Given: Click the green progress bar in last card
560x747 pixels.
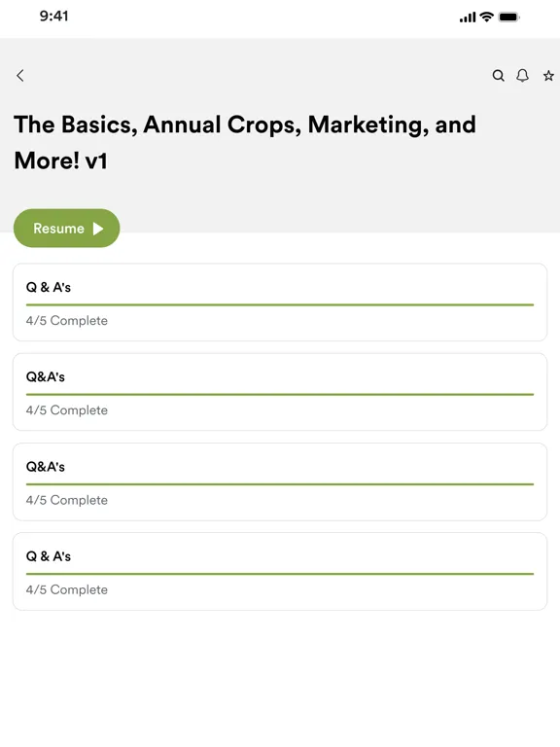Looking at the screenshot, I should (280, 574).
